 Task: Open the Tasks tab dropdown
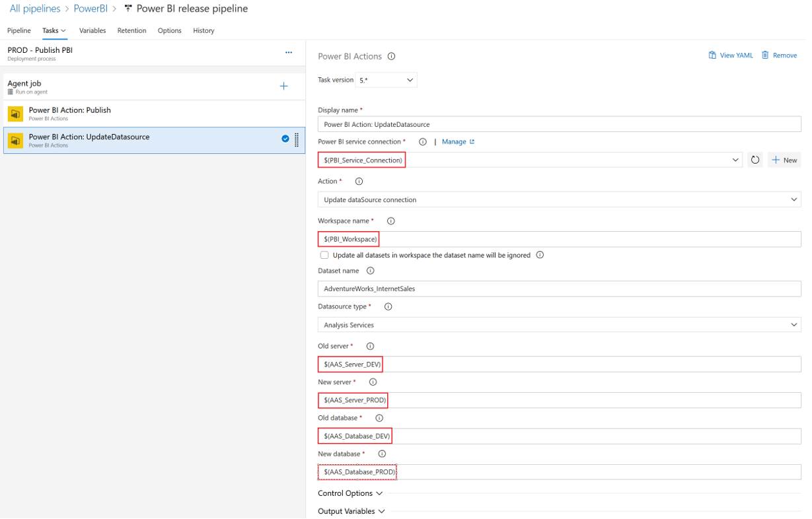54,30
